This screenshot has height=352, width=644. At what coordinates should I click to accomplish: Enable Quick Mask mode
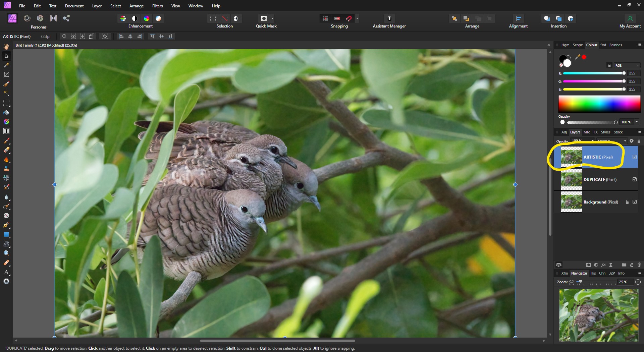pyautogui.click(x=264, y=18)
